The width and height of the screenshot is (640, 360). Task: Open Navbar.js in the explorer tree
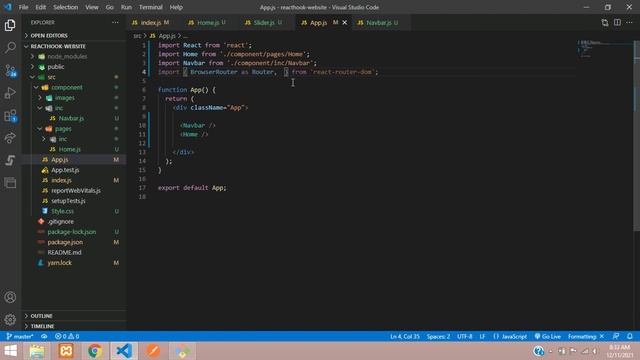pos(71,118)
